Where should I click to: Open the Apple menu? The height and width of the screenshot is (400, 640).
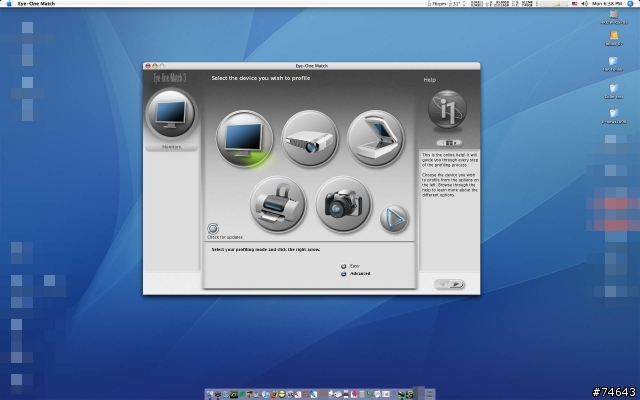[8, 3]
